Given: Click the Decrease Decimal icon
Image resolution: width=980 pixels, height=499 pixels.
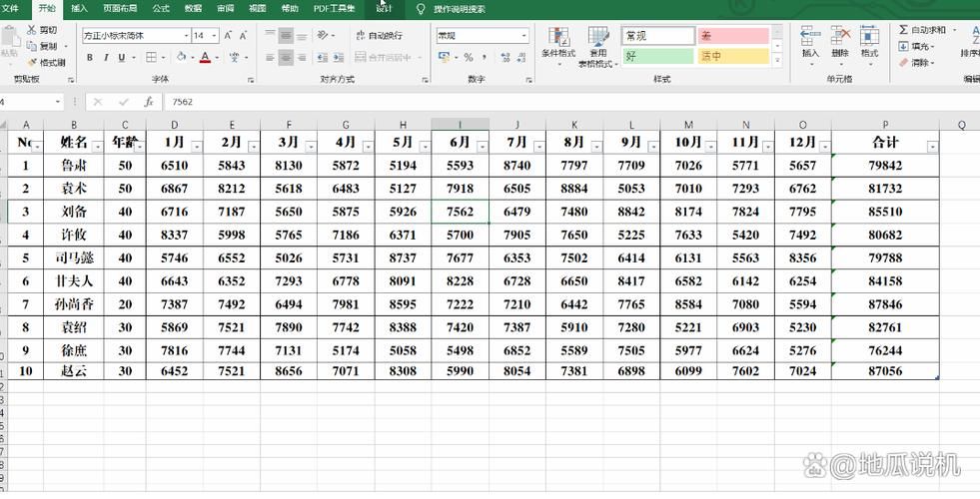Looking at the screenshot, I should pyautogui.click(x=521, y=58).
